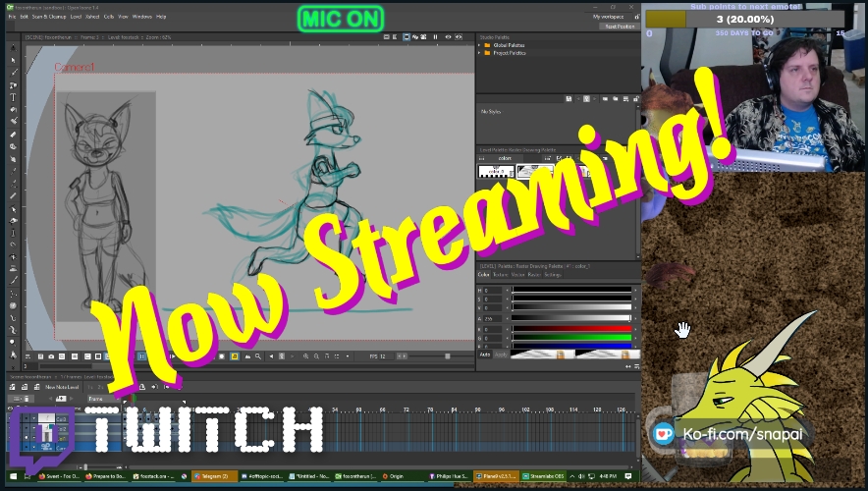
Task: Select the color_0 style swatch
Action: tap(496, 172)
